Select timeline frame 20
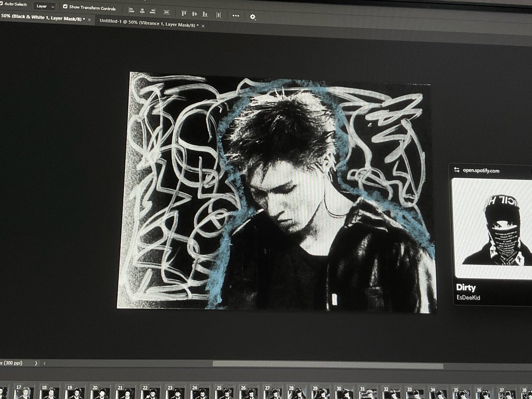This screenshot has width=532, height=399. click(100, 392)
